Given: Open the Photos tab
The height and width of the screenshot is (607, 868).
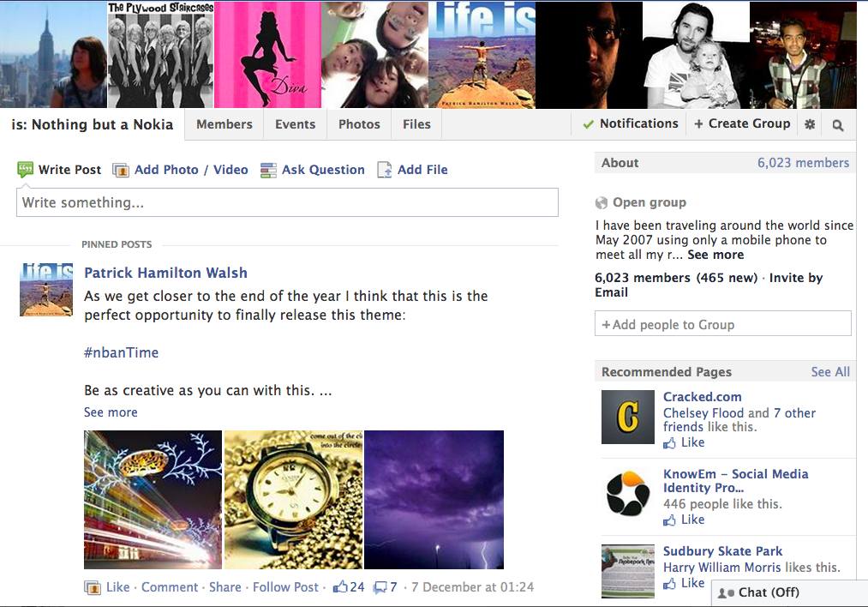Looking at the screenshot, I should click(359, 124).
